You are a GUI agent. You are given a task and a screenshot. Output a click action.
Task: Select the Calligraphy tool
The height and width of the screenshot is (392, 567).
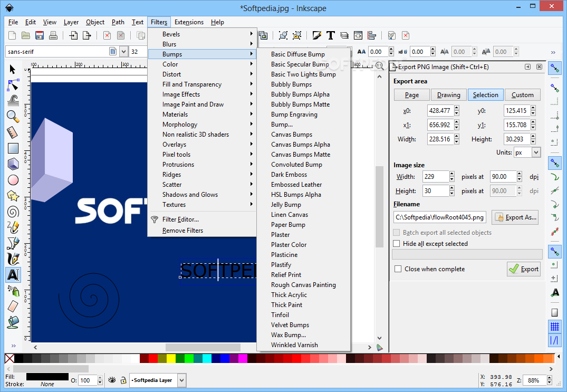click(13, 259)
